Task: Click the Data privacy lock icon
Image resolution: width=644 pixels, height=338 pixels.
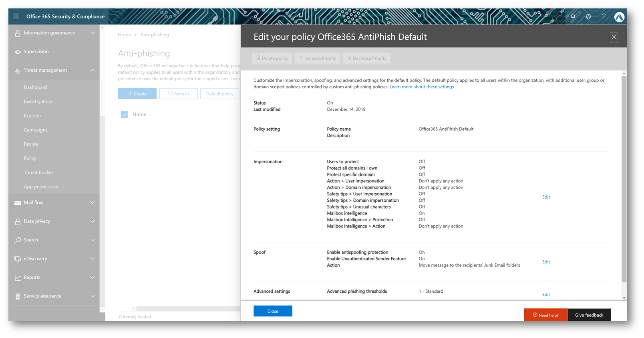Action: click(18, 221)
